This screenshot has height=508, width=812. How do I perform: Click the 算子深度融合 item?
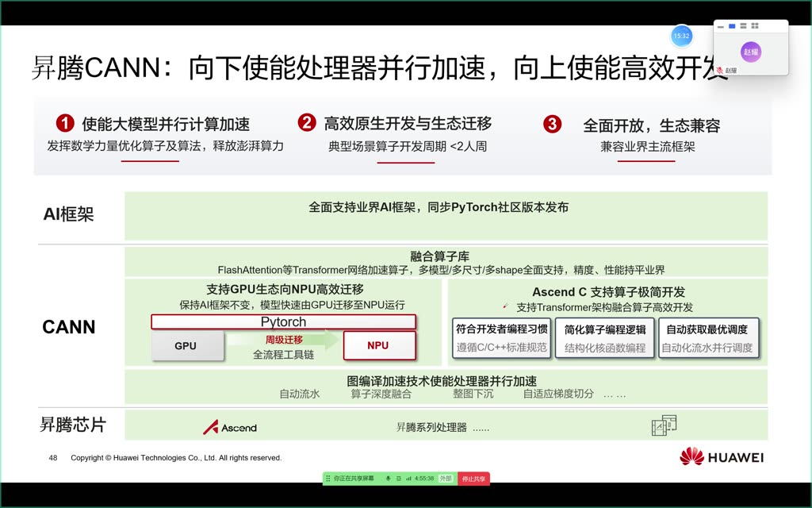click(381, 394)
